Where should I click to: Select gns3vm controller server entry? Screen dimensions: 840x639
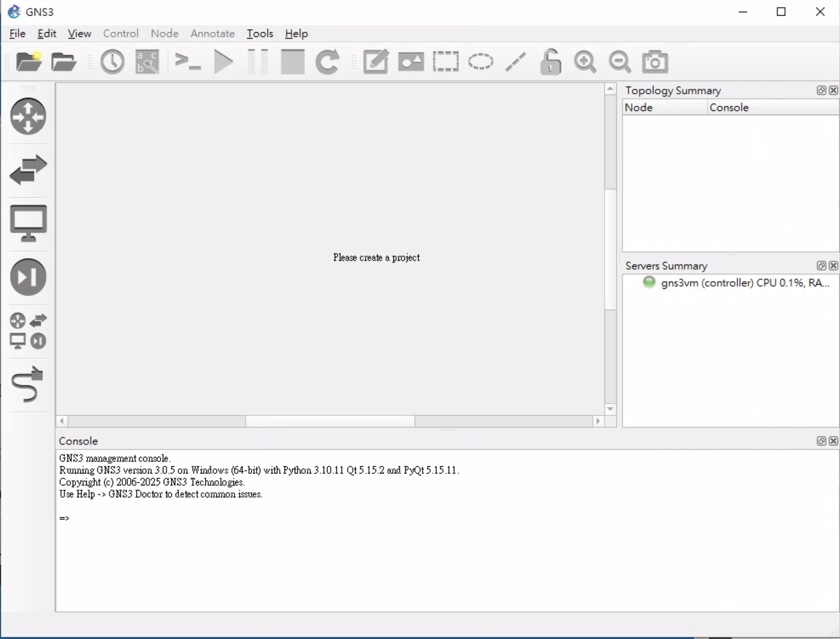(745, 283)
